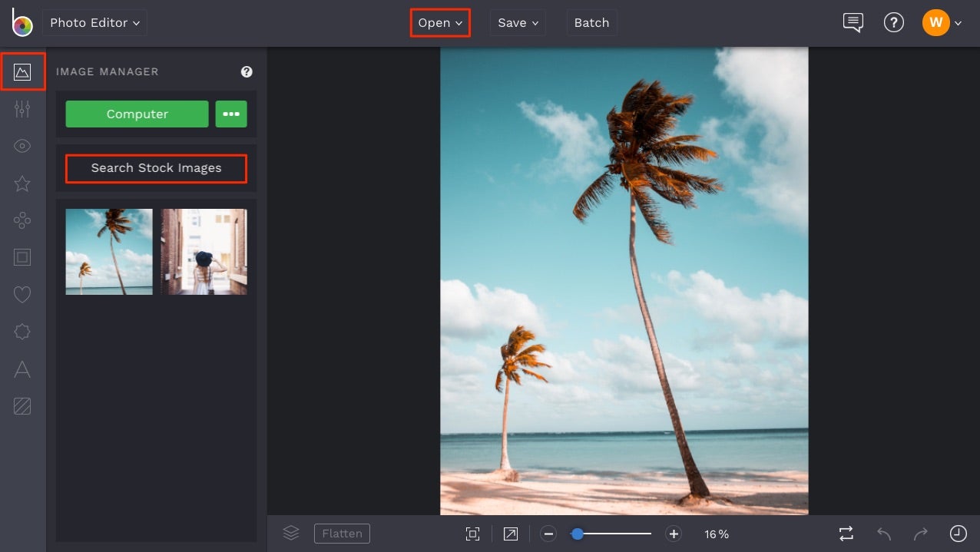Open the W account dropdown
980x552 pixels.
click(942, 22)
